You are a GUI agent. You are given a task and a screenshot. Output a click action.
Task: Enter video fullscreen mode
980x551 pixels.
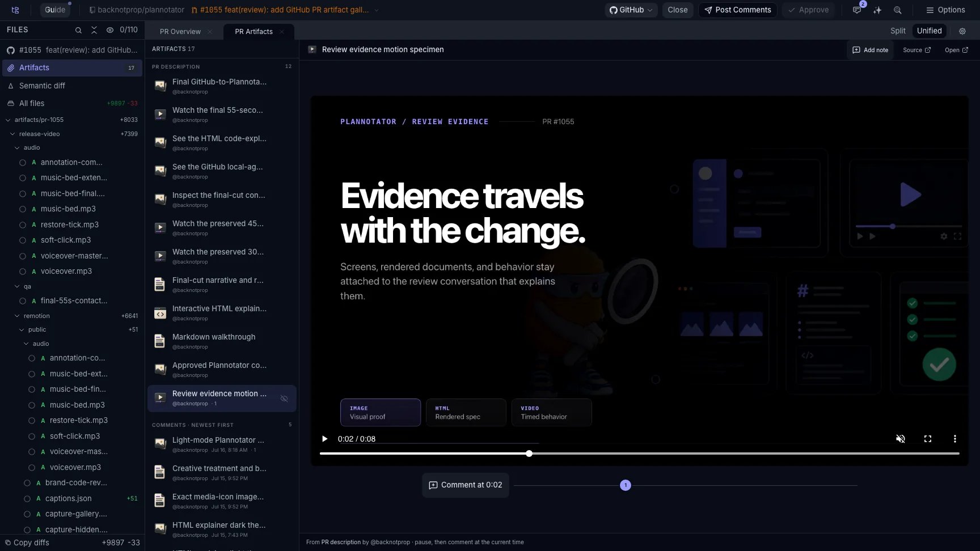(x=928, y=439)
